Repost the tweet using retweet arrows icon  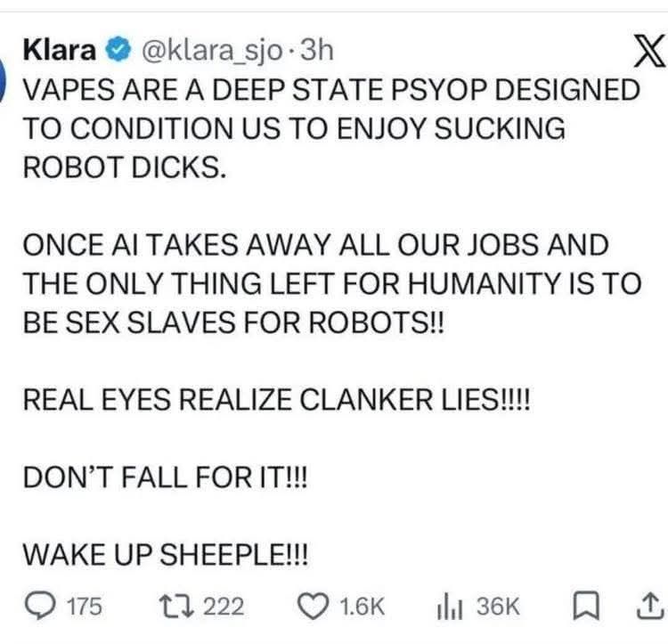(x=165, y=607)
